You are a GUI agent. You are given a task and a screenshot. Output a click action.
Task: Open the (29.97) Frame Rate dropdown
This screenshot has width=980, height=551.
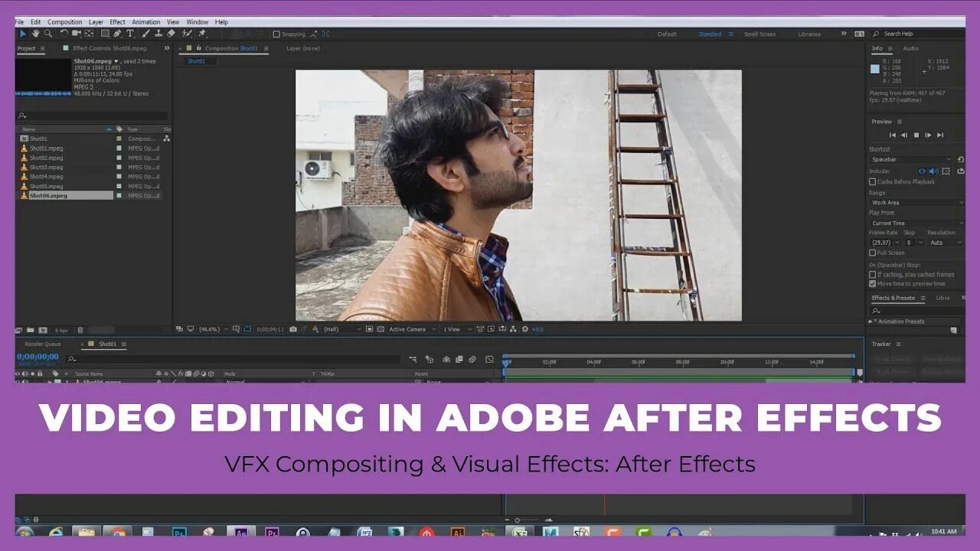(x=884, y=243)
